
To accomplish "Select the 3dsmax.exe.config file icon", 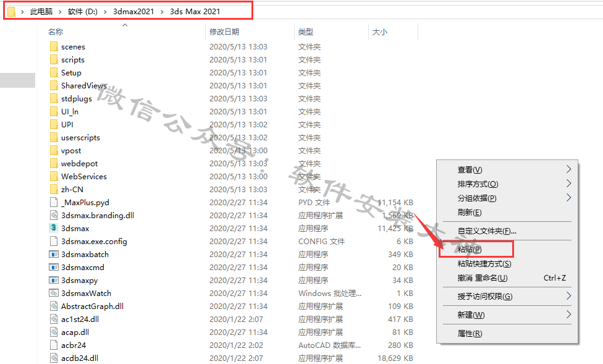I will 54,241.
